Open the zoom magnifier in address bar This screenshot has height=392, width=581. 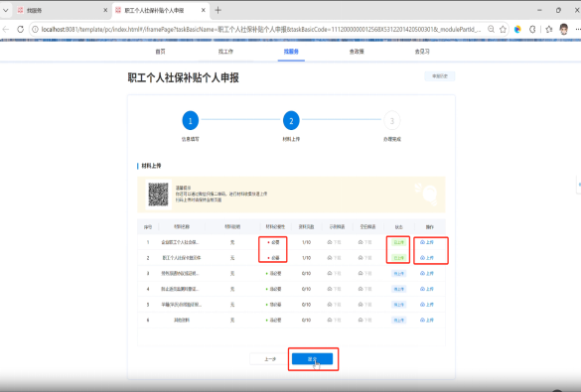coord(491,29)
